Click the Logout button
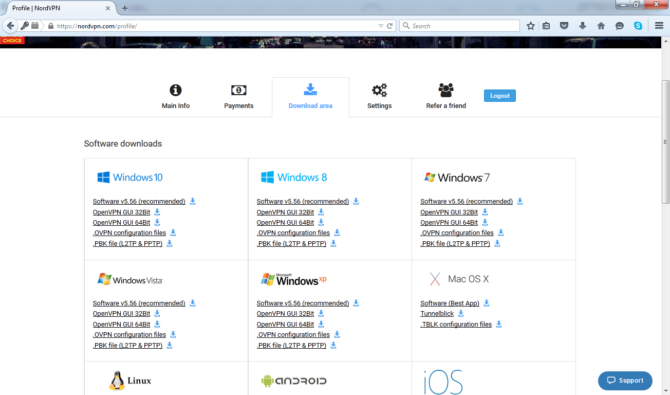Screen dimensions: 670x395 coord(500,96)
